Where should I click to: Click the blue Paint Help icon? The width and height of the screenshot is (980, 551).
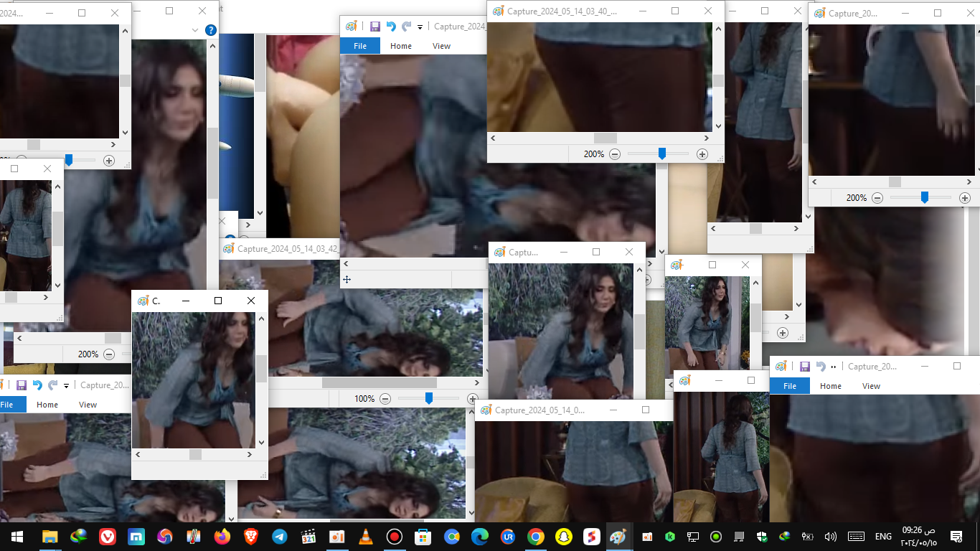[x=210, y=30]
